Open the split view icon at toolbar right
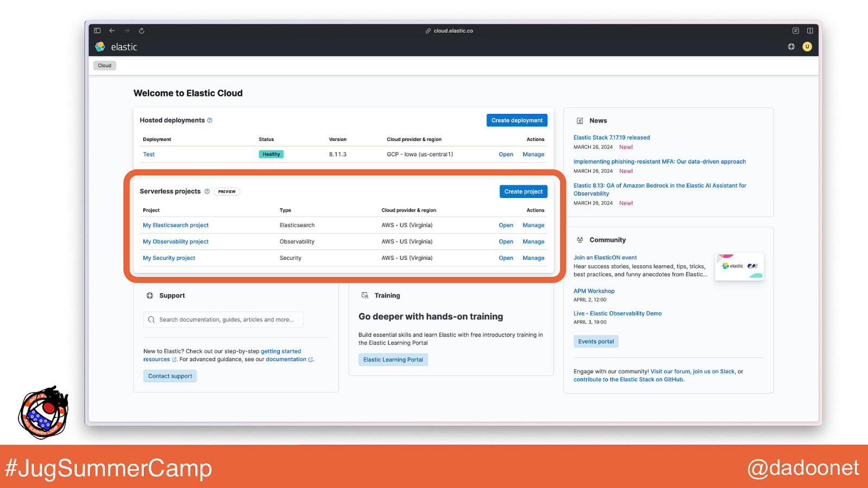The height and width of the screenshot is (488, 868). pos(810,31)
